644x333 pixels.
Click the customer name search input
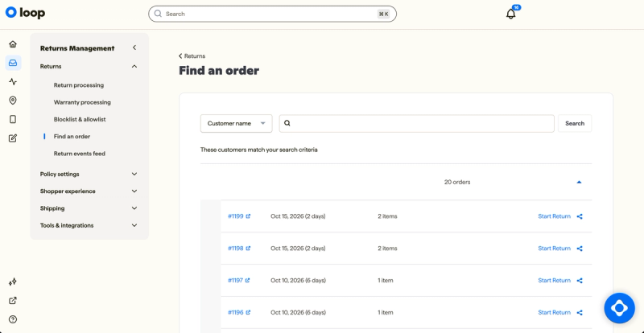416,123
